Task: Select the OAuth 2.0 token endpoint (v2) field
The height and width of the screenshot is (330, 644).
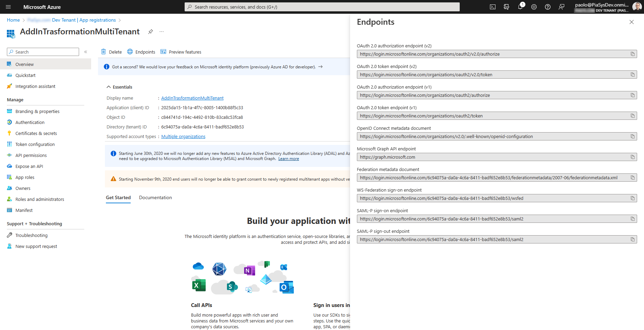Action: coord(497,75)
